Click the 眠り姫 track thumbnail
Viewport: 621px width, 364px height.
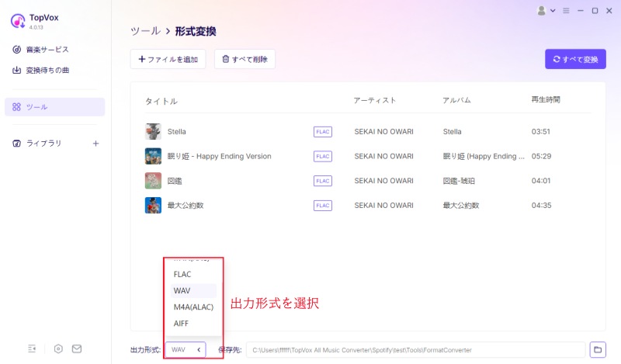[153, 156]
